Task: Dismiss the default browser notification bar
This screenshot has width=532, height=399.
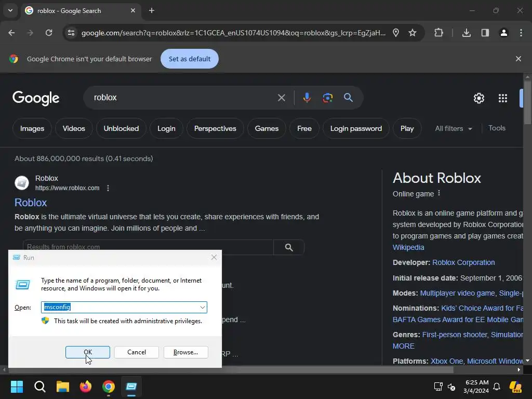Action: (518, 59)
